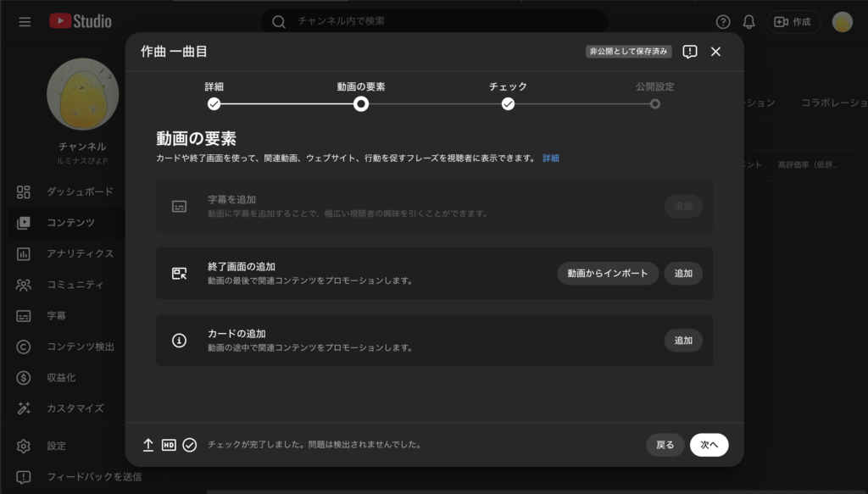
Task: Click the upload status arrow icon
Action: pos(148,445)
